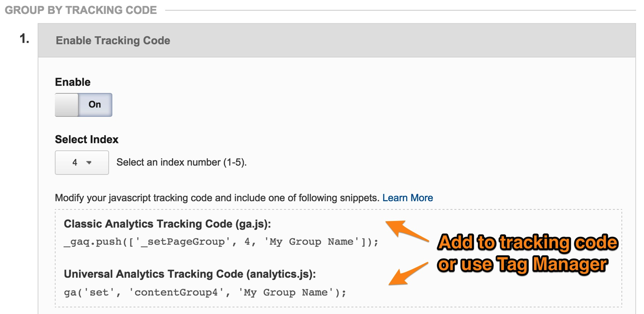Select the GROUP BY TRACKING CODE heading
This screenshot has width=644, height=314.
click(81, 10)
